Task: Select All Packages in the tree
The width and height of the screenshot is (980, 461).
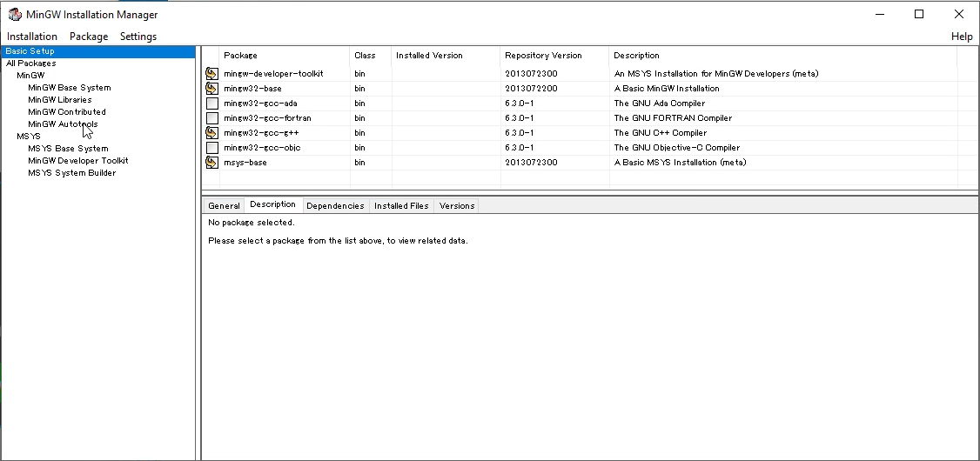Action: (30, 63)
